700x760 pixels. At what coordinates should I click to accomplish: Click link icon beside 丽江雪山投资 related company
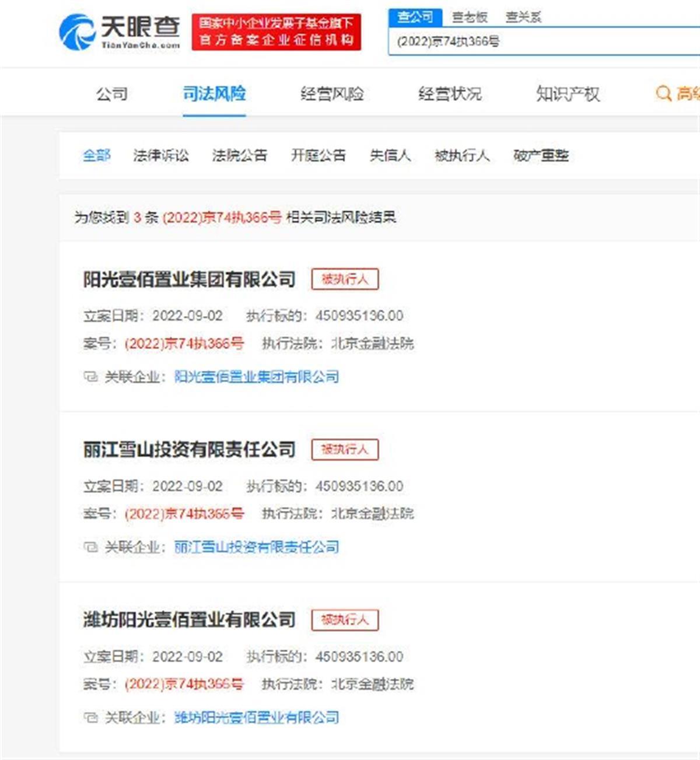point(90,547)
